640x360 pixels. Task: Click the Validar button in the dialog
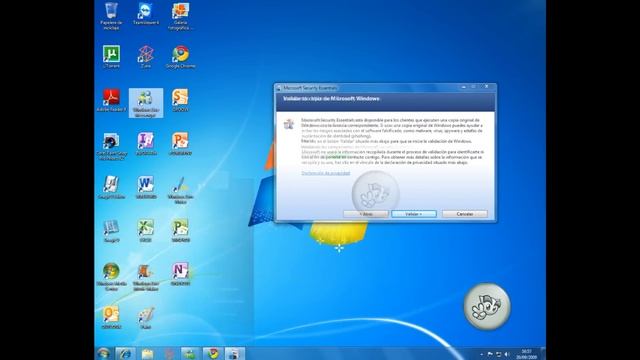pos(413,214)
